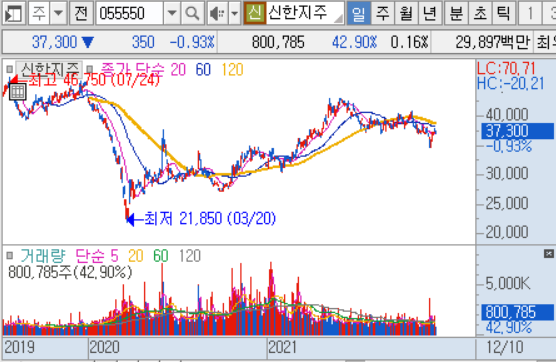Viewport: 556px width, 362px height.
Task: Click the 40,000 price axis label
Action: (x=507, y=115)
